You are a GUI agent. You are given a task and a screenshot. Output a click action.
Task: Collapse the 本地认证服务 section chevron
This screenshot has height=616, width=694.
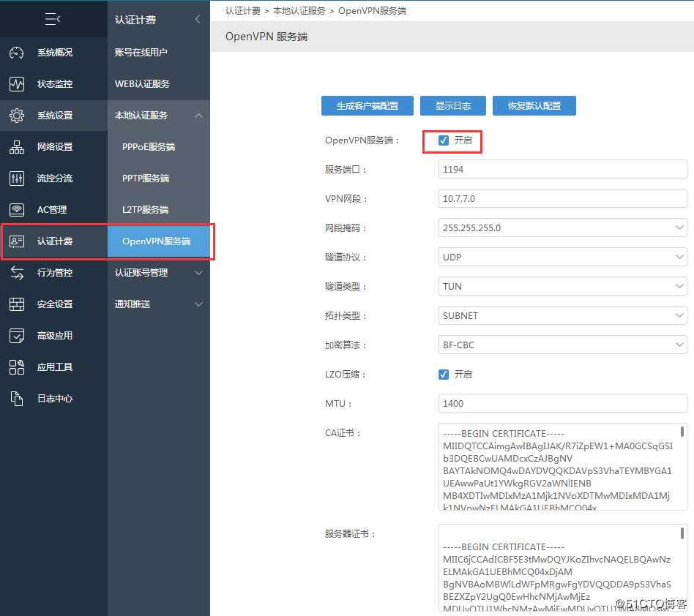198,116
